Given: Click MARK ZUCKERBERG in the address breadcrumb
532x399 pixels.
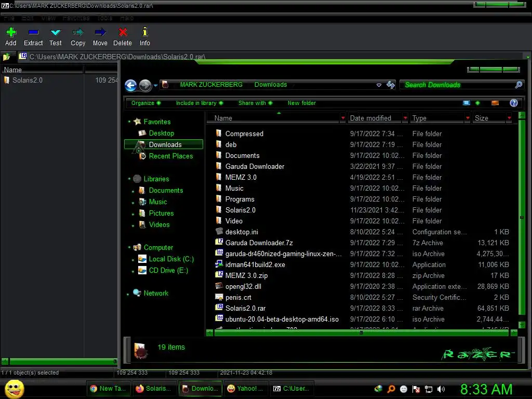Looking at the screenshot, I should coord(211,85).
